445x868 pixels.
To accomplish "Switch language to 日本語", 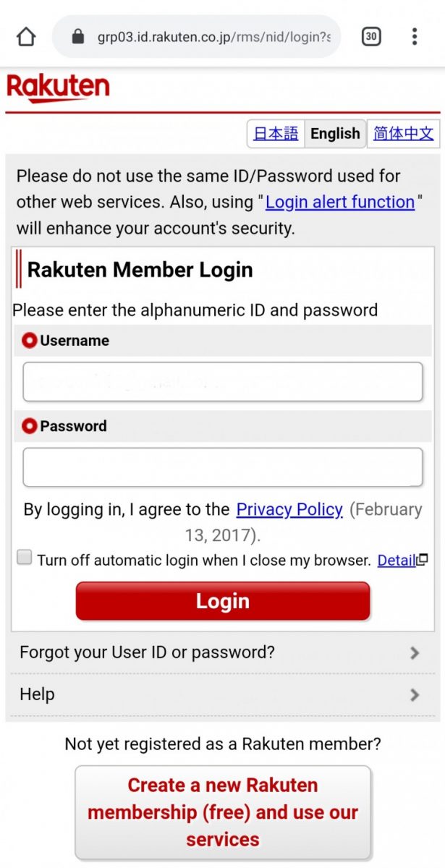I will (276, 134).
